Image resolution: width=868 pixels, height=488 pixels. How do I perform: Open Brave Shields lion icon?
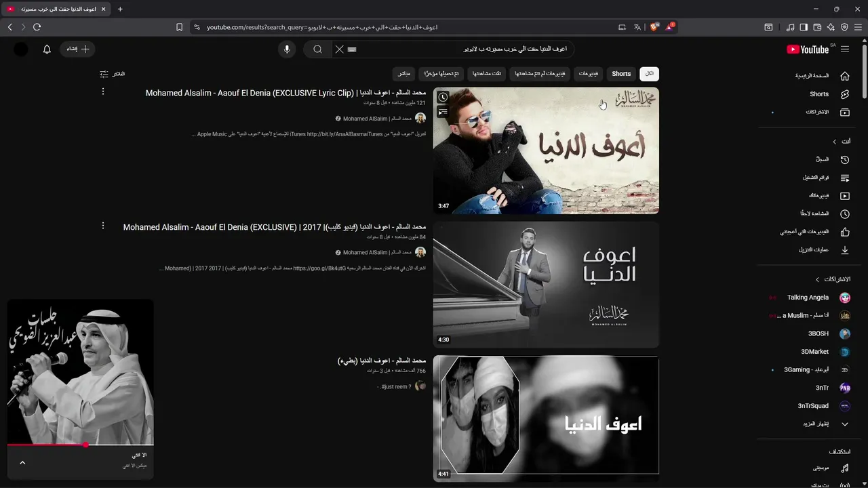654,27
